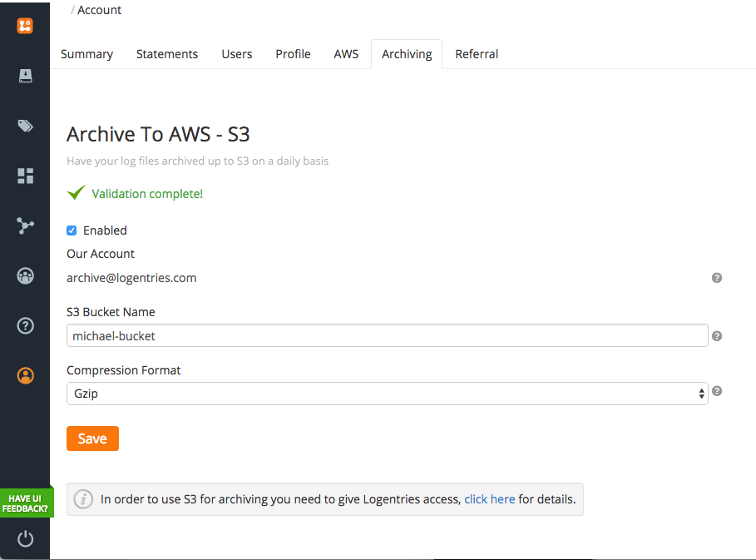756x560 pixels.
Task: Click the orange Save button
Action: tap(92, 439)
